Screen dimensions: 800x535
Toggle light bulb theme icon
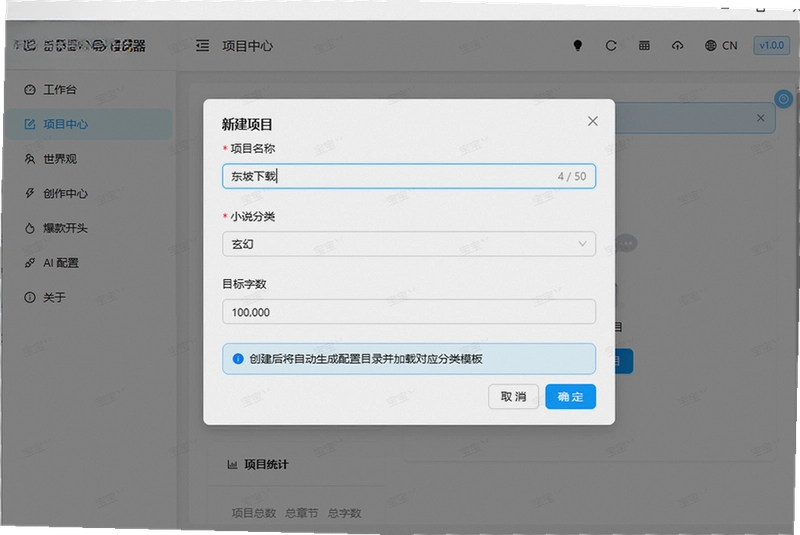click(x=578, y=45)
